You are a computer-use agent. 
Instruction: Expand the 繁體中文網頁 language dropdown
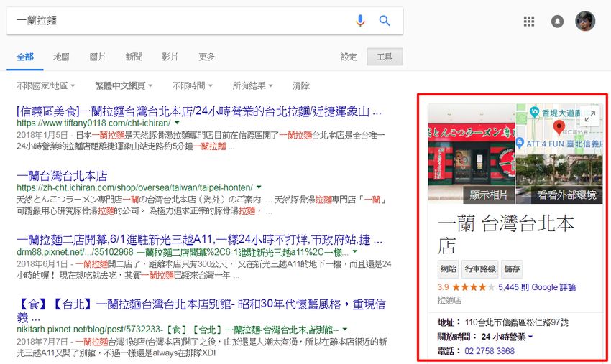click(x=124, y=85)
